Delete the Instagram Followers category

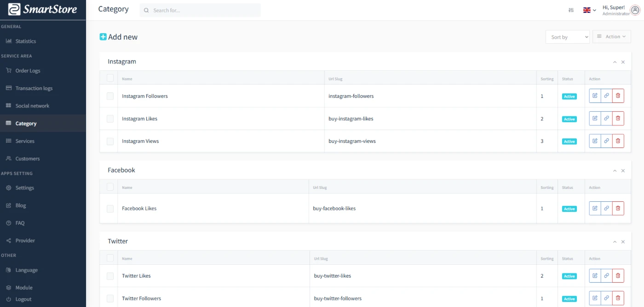[x=618, y=96]
